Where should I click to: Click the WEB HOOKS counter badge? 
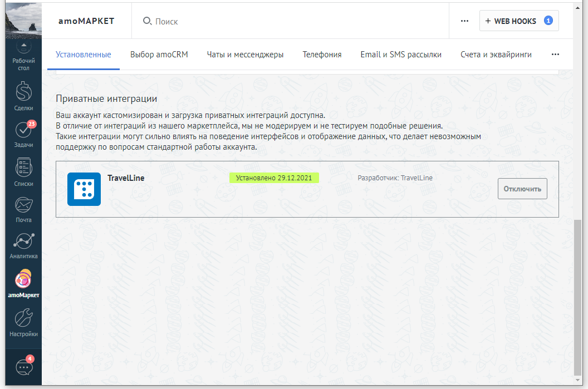(548, 21)
